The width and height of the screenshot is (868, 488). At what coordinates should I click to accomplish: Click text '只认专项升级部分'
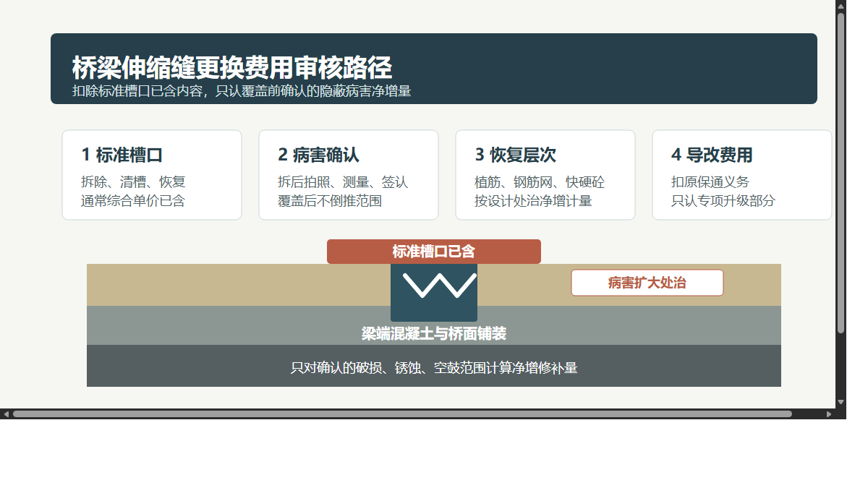723,201
